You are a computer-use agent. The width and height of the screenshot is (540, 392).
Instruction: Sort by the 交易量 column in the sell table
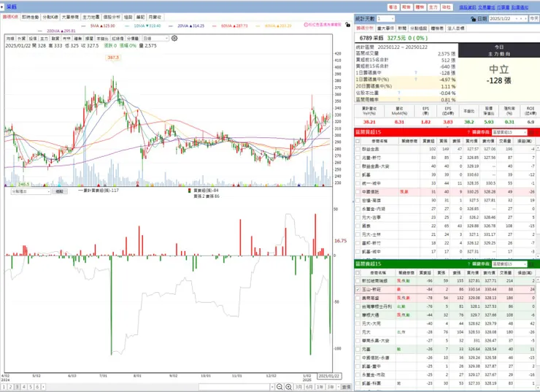tap(505, 273)
